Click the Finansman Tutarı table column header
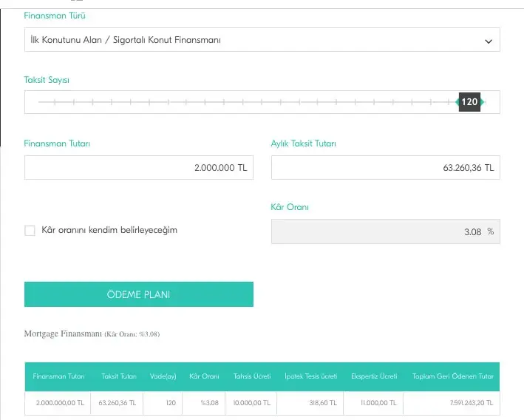The width and height of the screenshot is (524, 420). [58, 376]
